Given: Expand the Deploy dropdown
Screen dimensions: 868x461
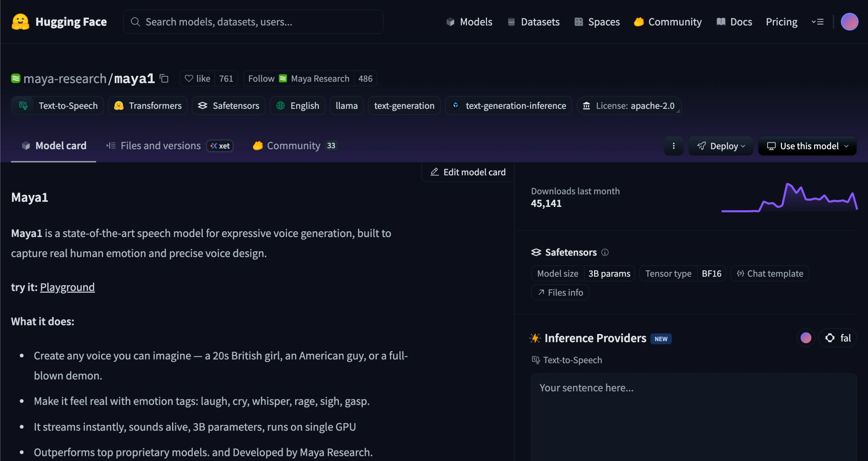Looking at the screenshot, I should click(x=721, y=146).
